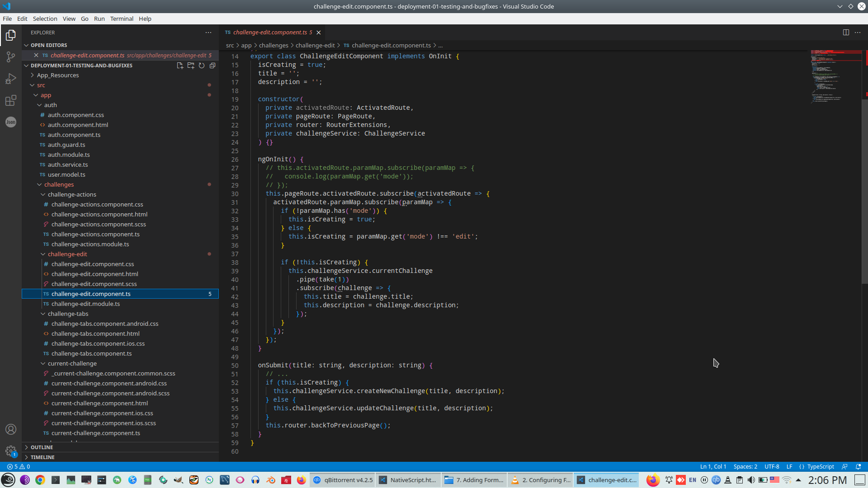Click the Accounts icon in activity bar
This screenshot has height=488, width=868.
11,429
